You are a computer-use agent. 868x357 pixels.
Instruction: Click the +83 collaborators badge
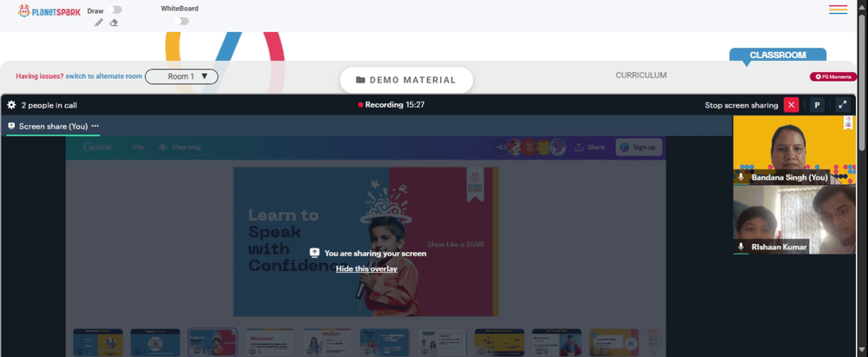pyautogui.click(x=501, y=148)
